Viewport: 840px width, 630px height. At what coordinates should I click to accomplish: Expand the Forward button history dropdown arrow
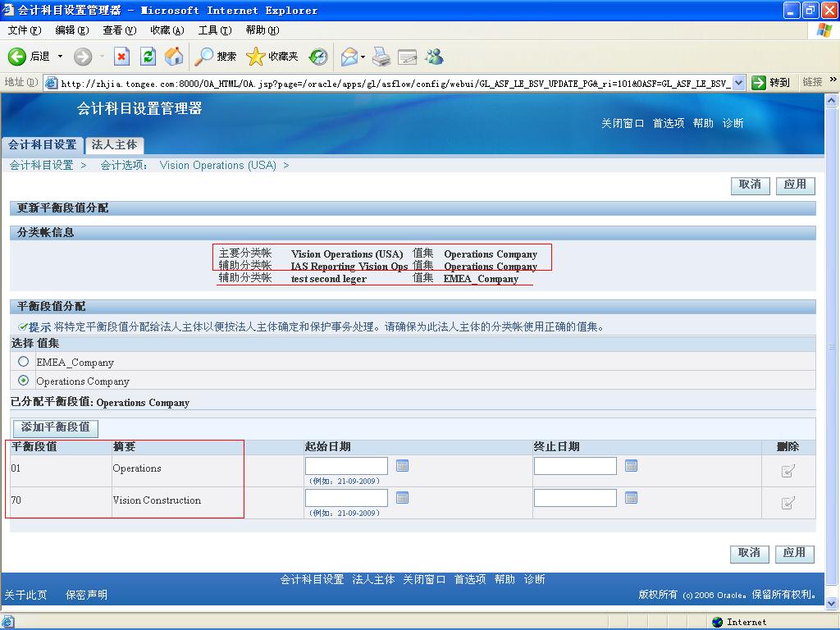coord(102,57)
